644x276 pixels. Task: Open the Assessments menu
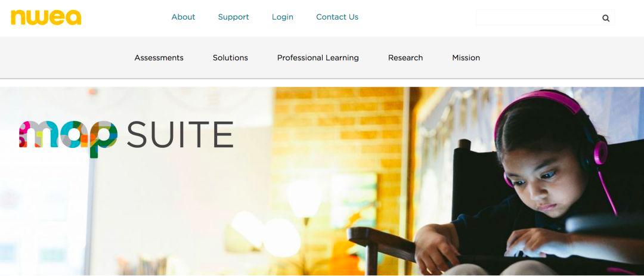pos(159,58)
